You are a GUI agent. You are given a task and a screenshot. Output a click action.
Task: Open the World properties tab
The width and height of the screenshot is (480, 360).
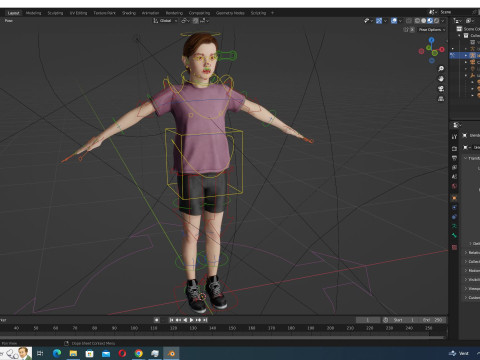click(454, 186)
